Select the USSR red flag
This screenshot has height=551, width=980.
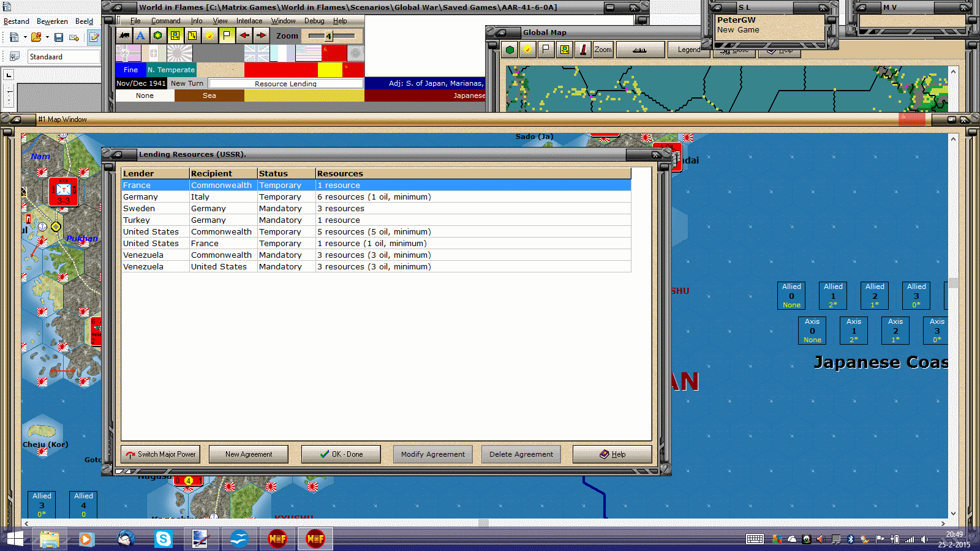pyautogui.click(x=334, y=53)
